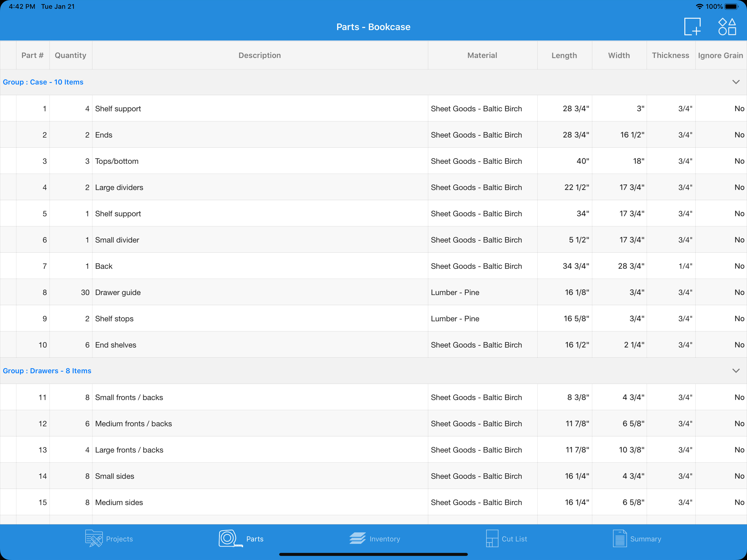Tap the Cut List layout icon

point(492,538)
